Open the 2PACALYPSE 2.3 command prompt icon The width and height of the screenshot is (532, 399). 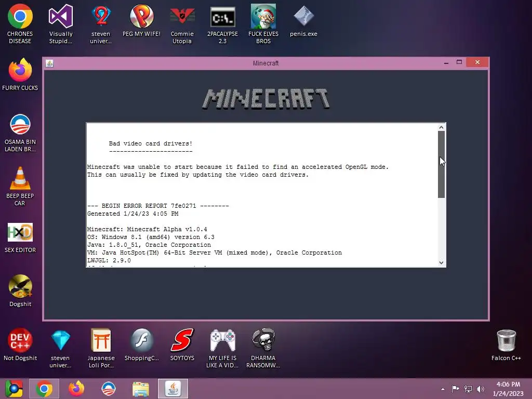(x=222, y=24)
